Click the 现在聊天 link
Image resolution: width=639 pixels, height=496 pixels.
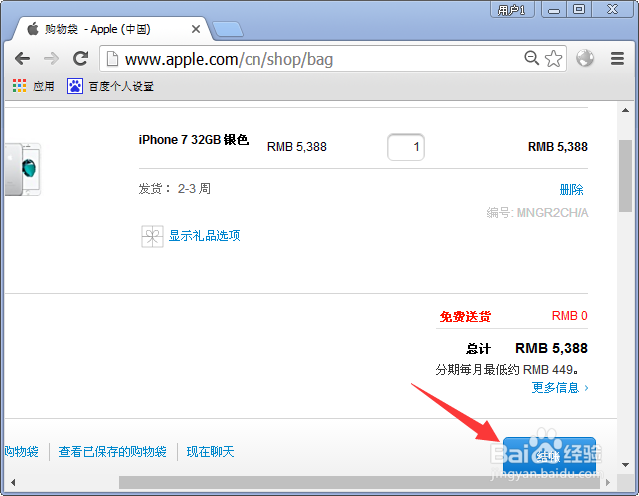(x=210, y=452)
